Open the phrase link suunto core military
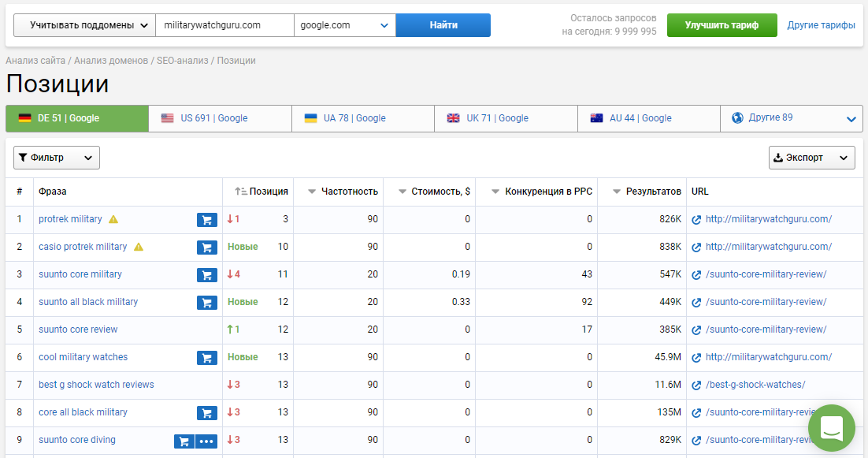868x458 pixels. (x=80, y=274)
